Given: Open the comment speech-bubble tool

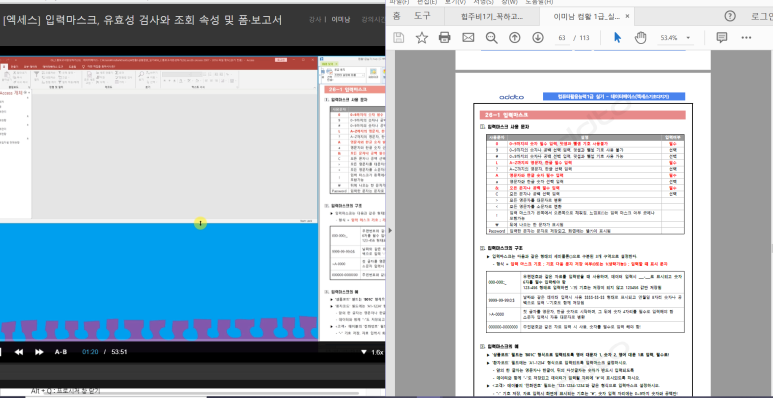Looking at the screenshot, I should coord(722,37).
